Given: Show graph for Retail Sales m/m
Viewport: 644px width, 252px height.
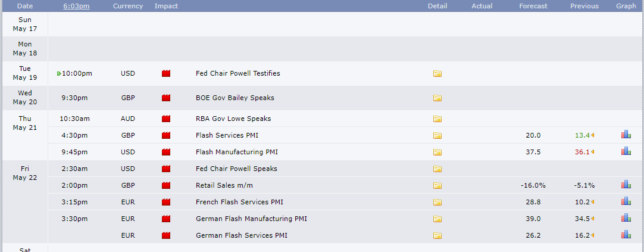Looking at the screenshot, I should (626, 185).
